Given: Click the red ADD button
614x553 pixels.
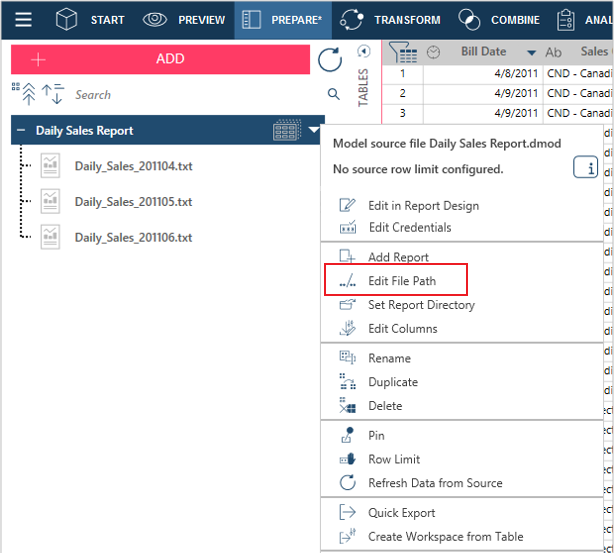Looking at the screenshot, I should [x=157, y=59].
